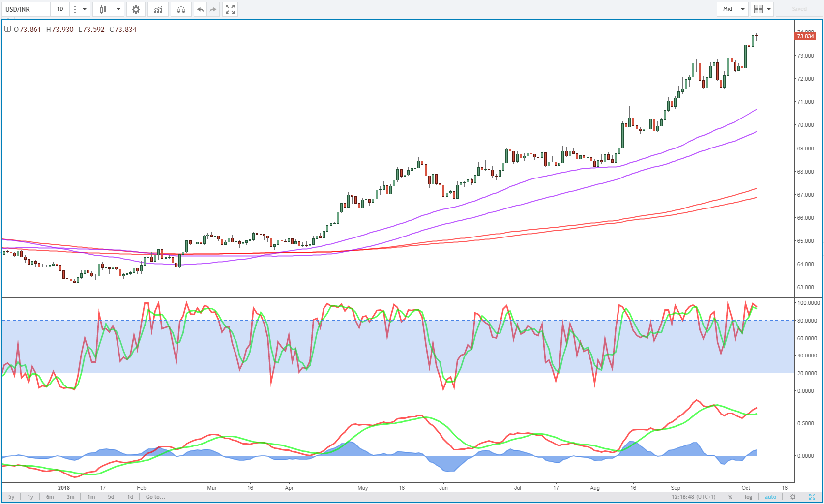Switch chart to fullscreen mode
The image size is (824, 504).
[230, 9]
